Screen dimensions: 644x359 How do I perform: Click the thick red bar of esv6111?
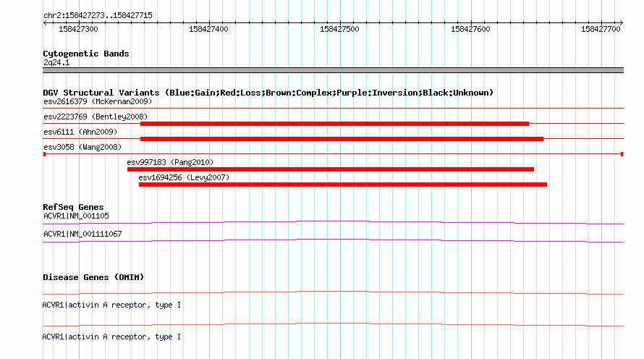tap(342, 139)
